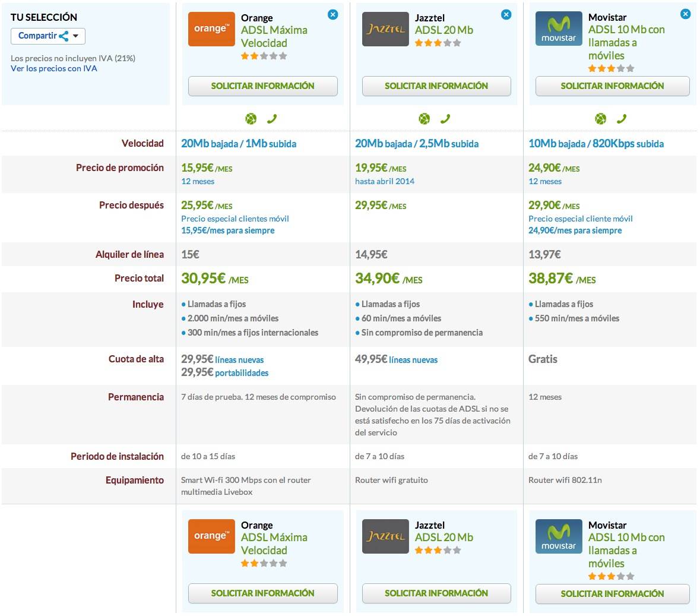This screenshot has width=700, height=616.
Task: Click the Orange logo at top
Action: [211, 29]
